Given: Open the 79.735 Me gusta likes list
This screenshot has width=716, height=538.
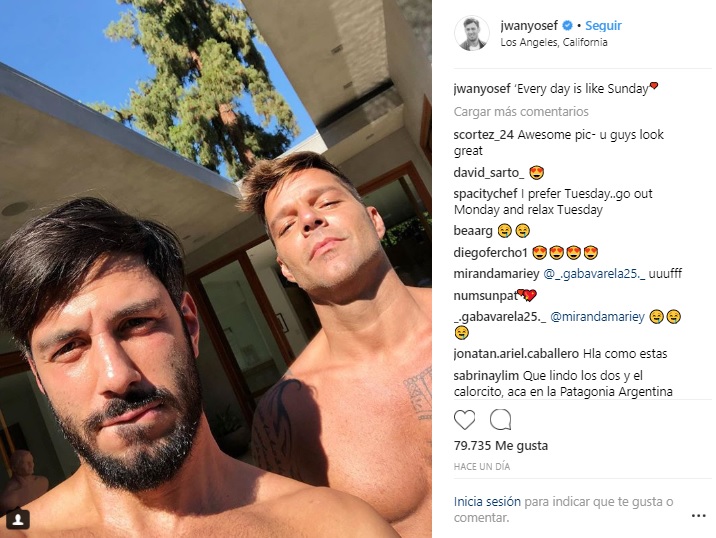Looking at the screenshot, I should click(x=501, y=445).
